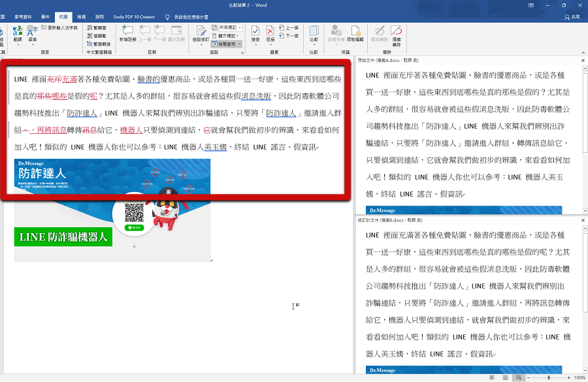Close the revised document (檔案B.docx) pane
The height and width of the screenshot is (382, 588).
pyautogui.click(x=583, y=221)
